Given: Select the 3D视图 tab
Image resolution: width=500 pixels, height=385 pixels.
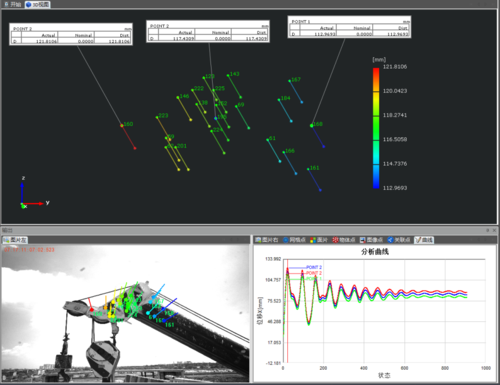Looking at the screenshot, I should (x=37, y=4).
